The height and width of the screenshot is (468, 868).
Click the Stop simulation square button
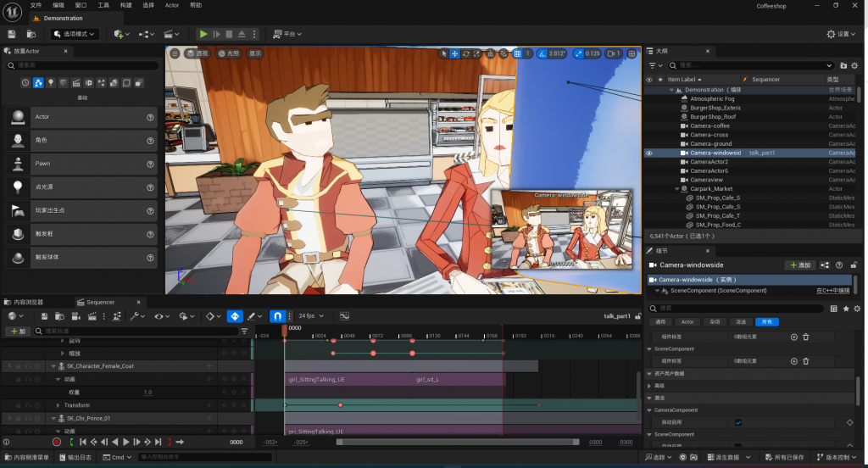tap(229, 35)
